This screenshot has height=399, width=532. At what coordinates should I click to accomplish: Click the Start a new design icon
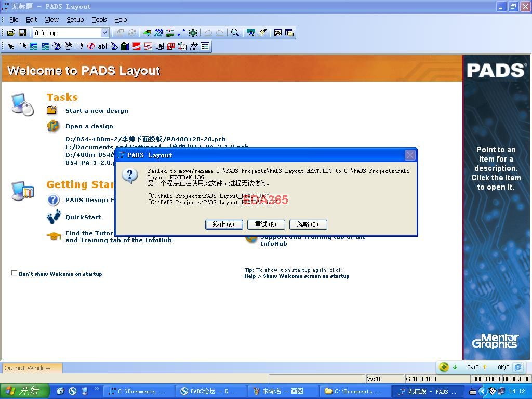(52, 110)
